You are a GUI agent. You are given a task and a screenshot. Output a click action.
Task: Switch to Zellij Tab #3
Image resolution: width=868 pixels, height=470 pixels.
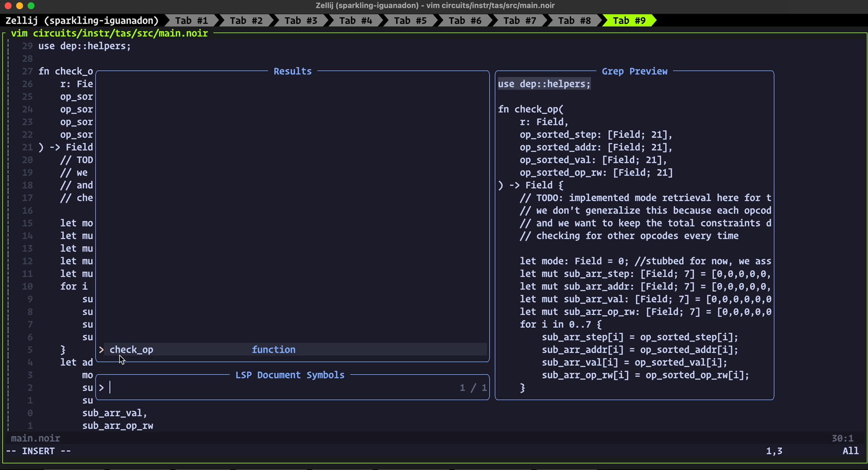tap(301, 20)
